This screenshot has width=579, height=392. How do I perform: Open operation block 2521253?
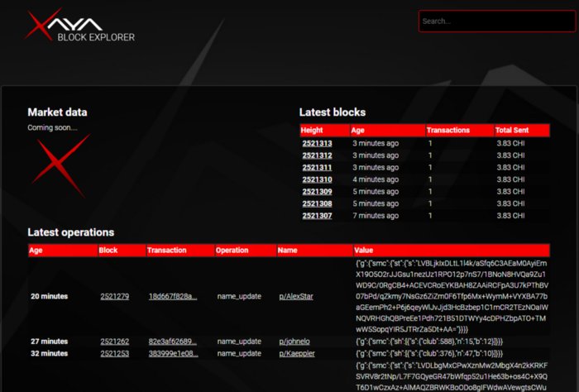(114, 352)
